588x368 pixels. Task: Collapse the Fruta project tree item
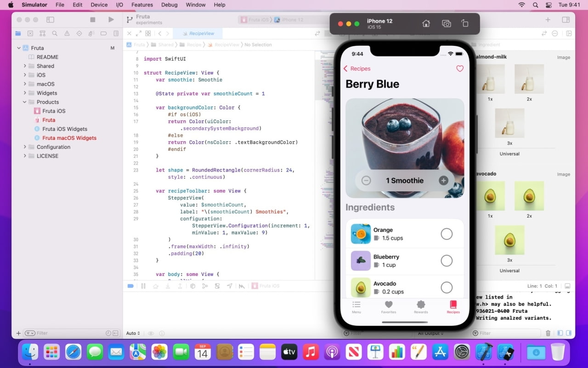[18, 48]
